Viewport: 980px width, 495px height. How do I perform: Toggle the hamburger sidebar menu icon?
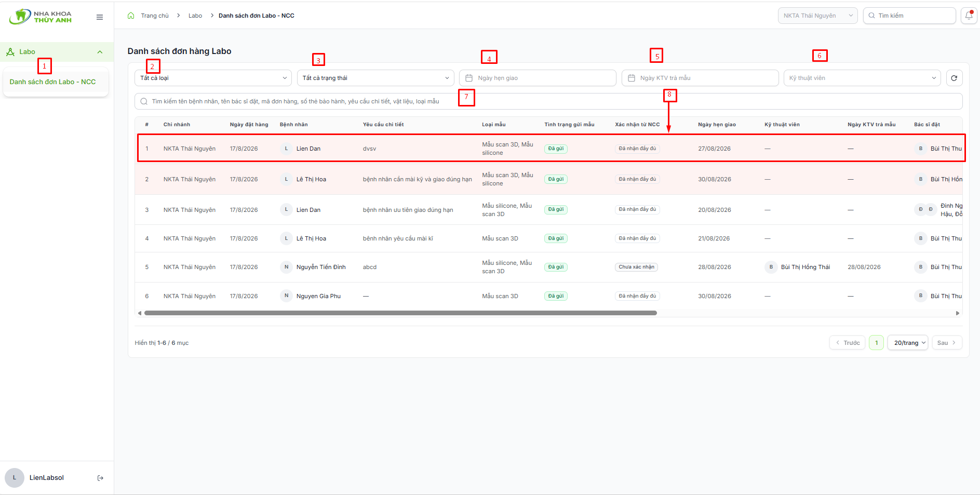coord(100,17)
